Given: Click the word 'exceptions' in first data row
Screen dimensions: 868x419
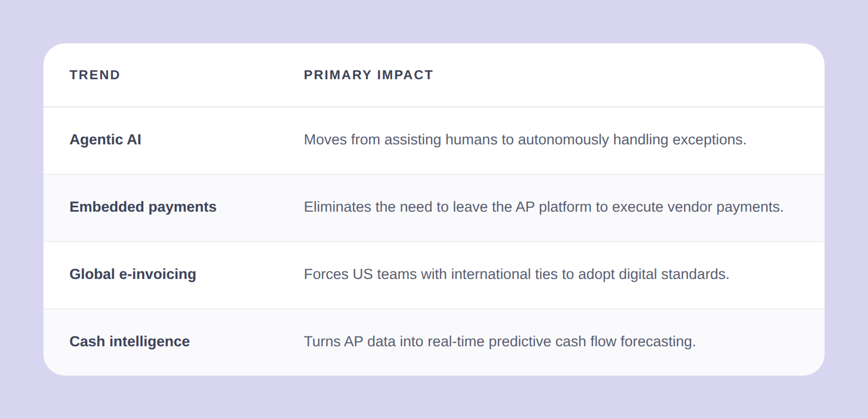Looking at the screenshot, I should coord(709,140).
